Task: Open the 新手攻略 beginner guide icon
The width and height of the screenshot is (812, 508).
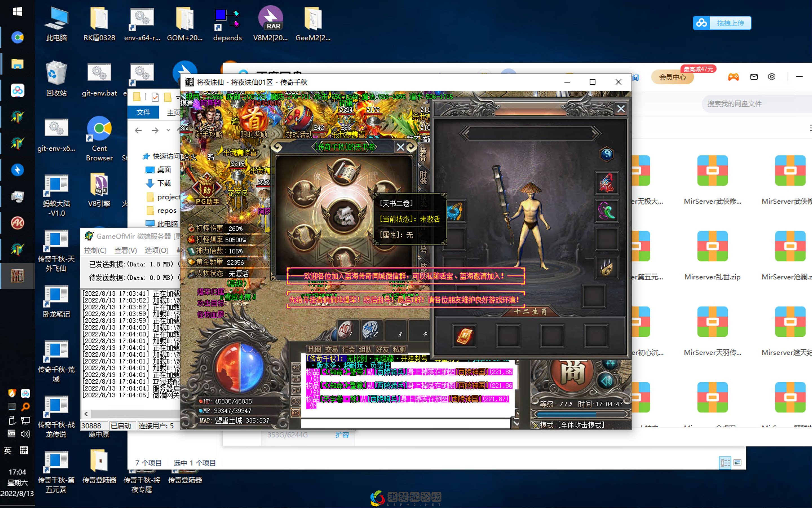Action: click(209, 121)
